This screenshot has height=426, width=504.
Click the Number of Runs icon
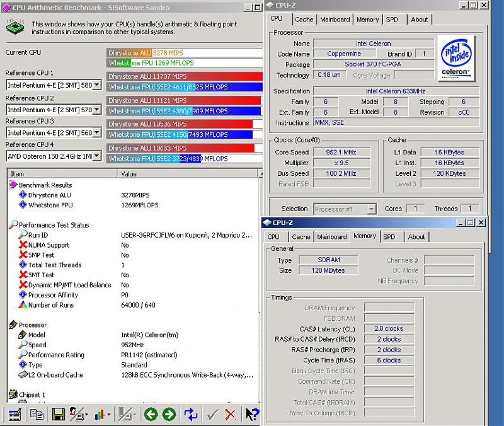[x=23, y=304]
